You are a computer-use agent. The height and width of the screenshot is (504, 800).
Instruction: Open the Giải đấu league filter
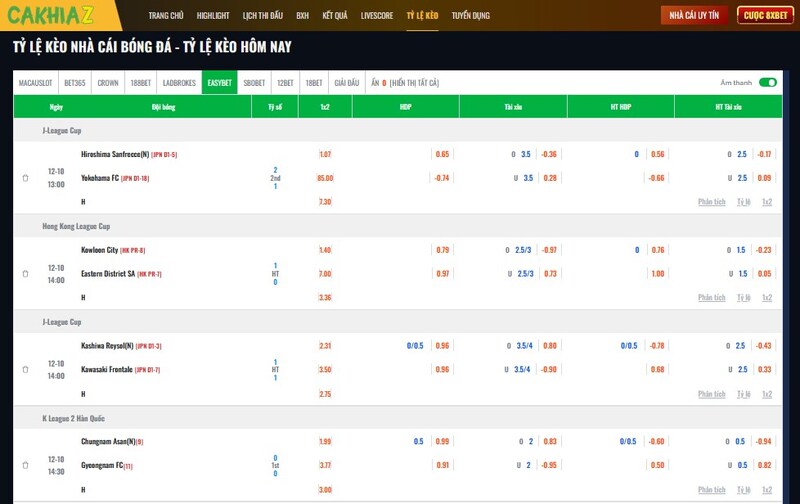(346, 83)
